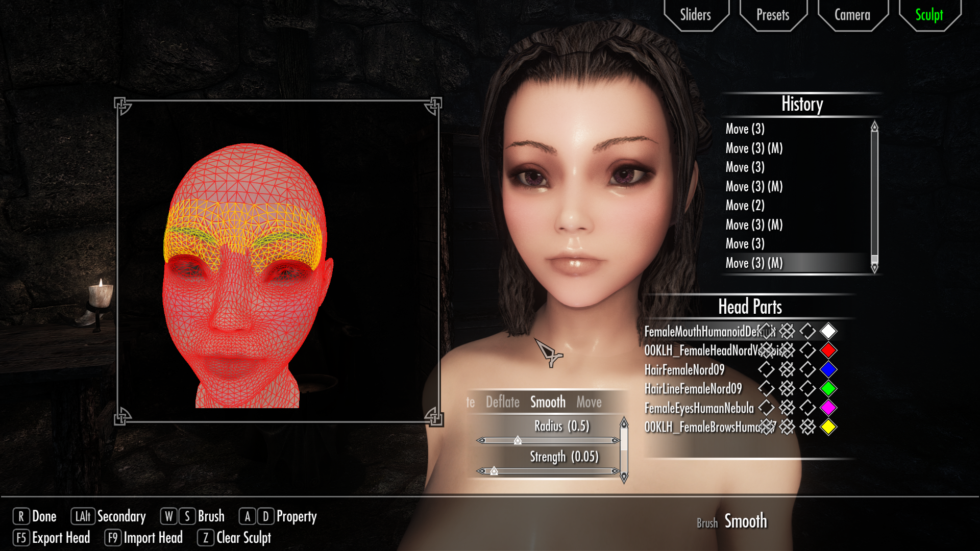980x551 pixels.
Task: Choose the Deflate brush
Action: click(503, 402)
